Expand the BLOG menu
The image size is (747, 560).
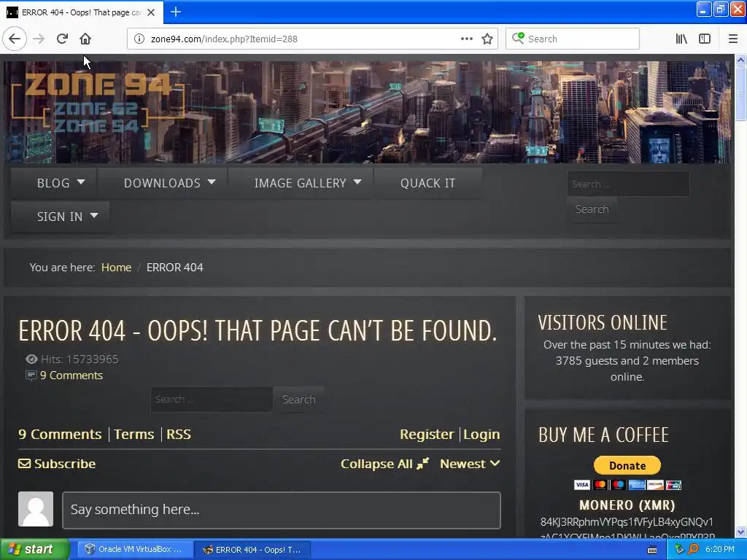(54, 183)
